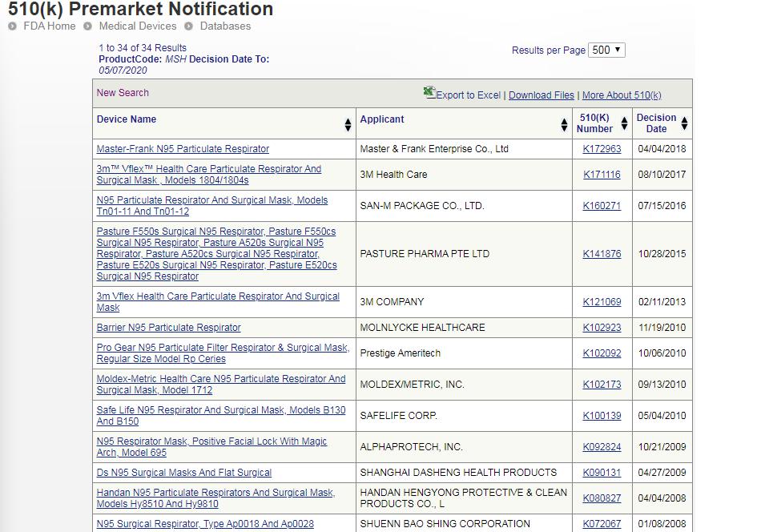This screenshot has height=532, width=769.
Task: Navigate to Databases breadcrumb
Action: point(225,26)
